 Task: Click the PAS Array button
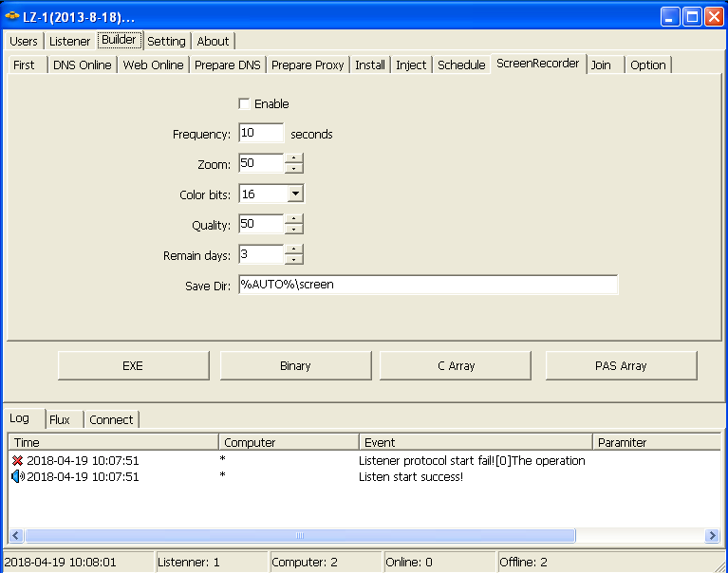pyautogui.click(x=621, y=365)
